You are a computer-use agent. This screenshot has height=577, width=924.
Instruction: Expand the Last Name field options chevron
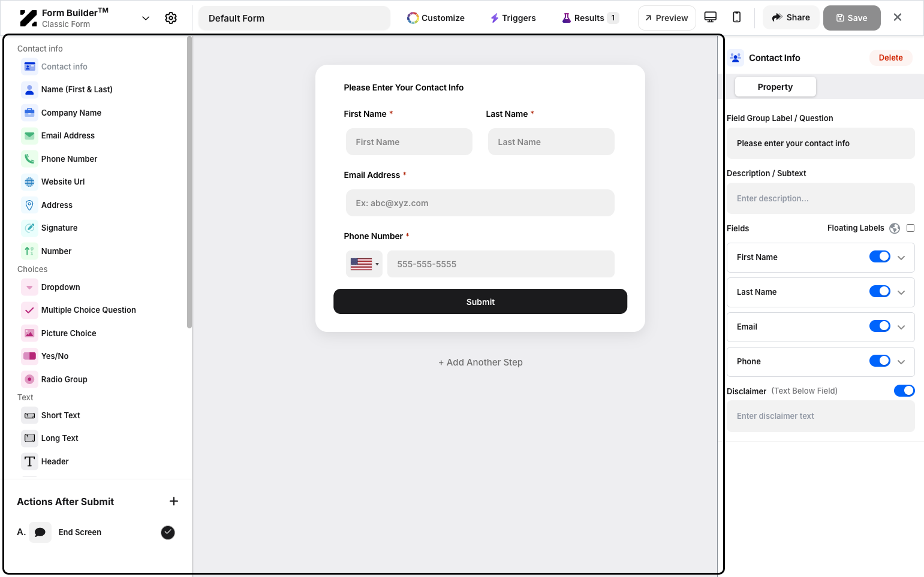tap(901, 292)
